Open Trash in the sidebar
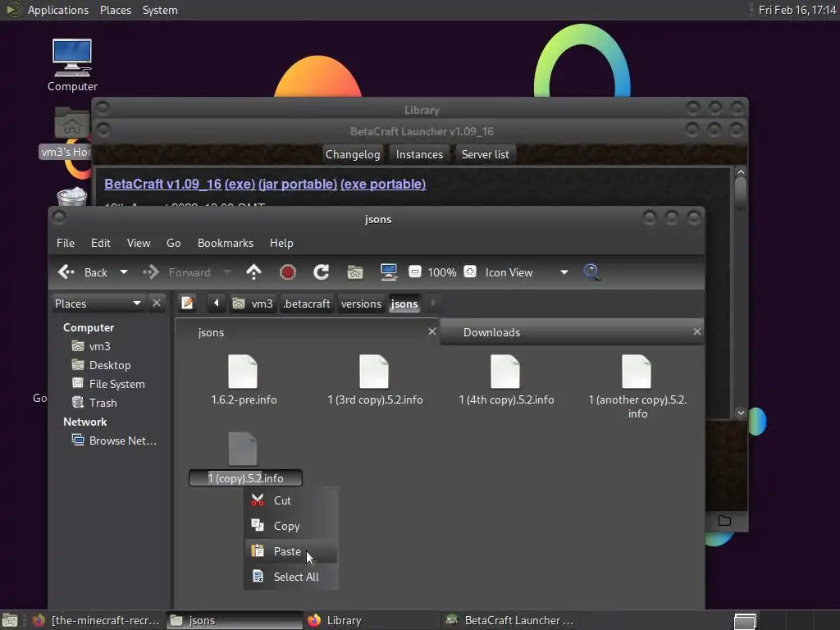The width and height of the screenshot is (840, 630). tap(103, 402)
